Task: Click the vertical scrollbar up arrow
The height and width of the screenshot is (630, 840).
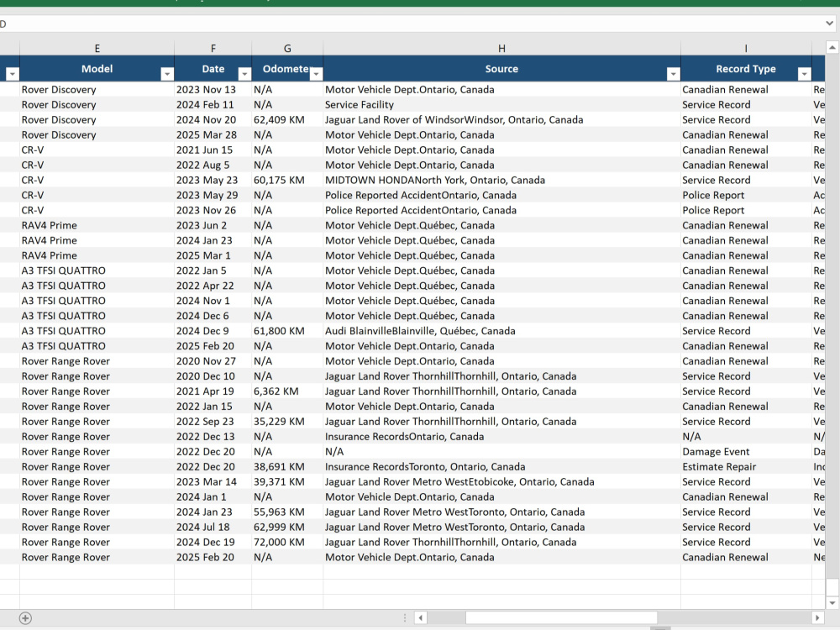Action: (832, 48)
